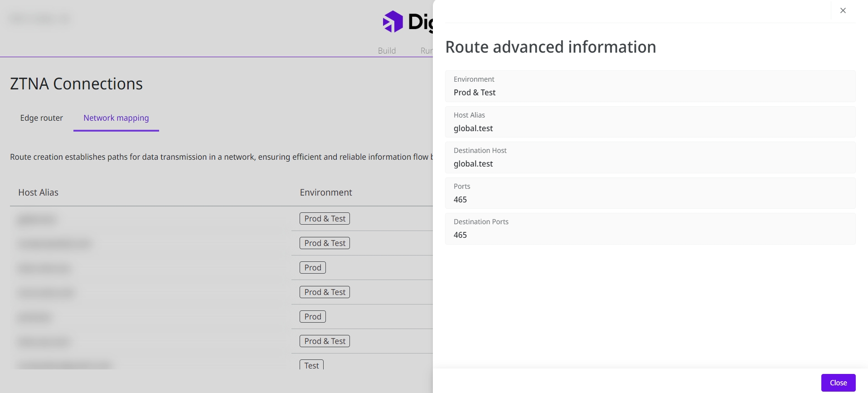This screenshot has width=868, height=393.
Task: Click the Destination Host field
Action: pyautogui.click(x=650, y=157)
